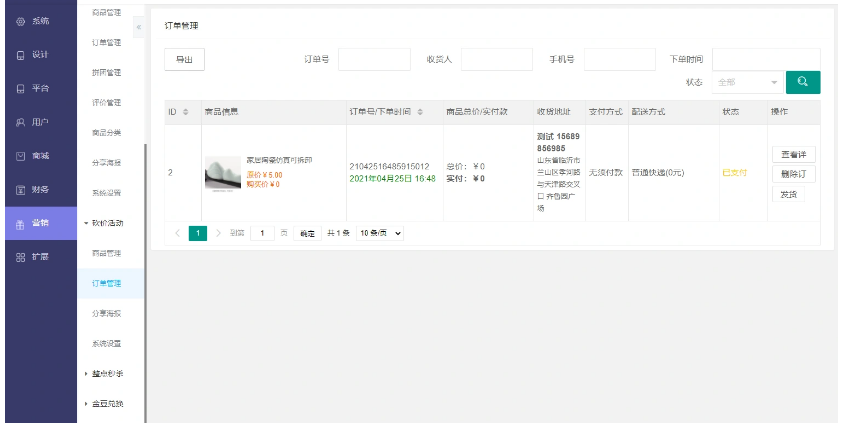Image resolution: width=852 pixels, height=423 pixels.
Task: Open the 设计 section icon
Action: tap(21, 55)
